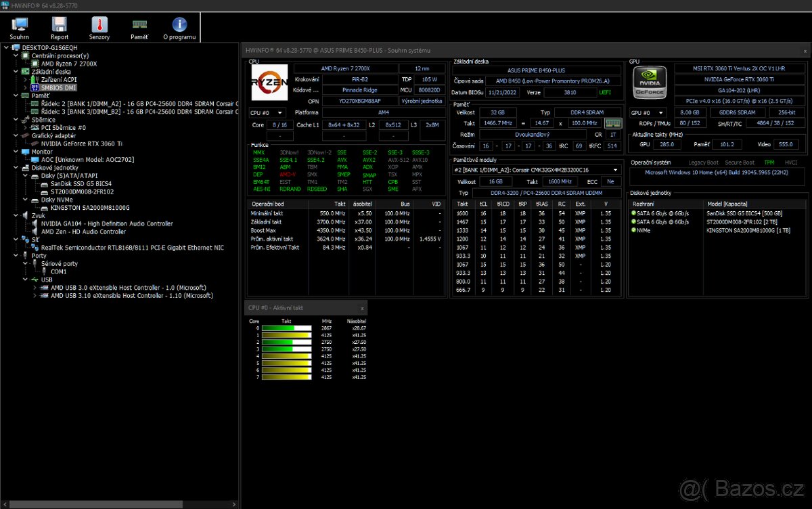Click the USB symbol icon in tree

(35, 279)
